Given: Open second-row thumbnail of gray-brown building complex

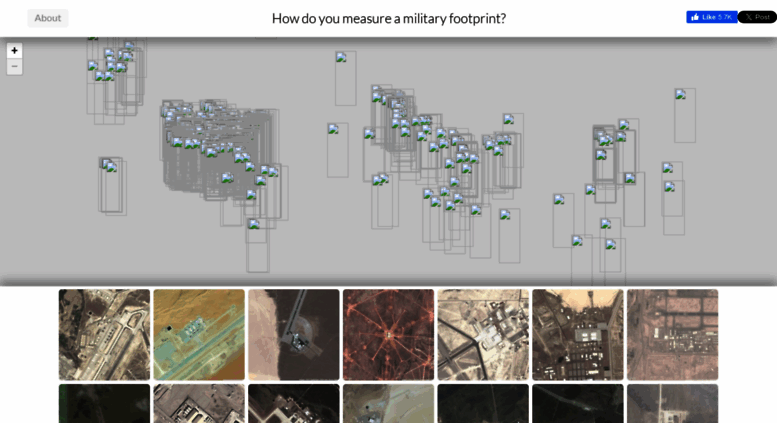Looking at the screenshot, I should tap(199, 404).
